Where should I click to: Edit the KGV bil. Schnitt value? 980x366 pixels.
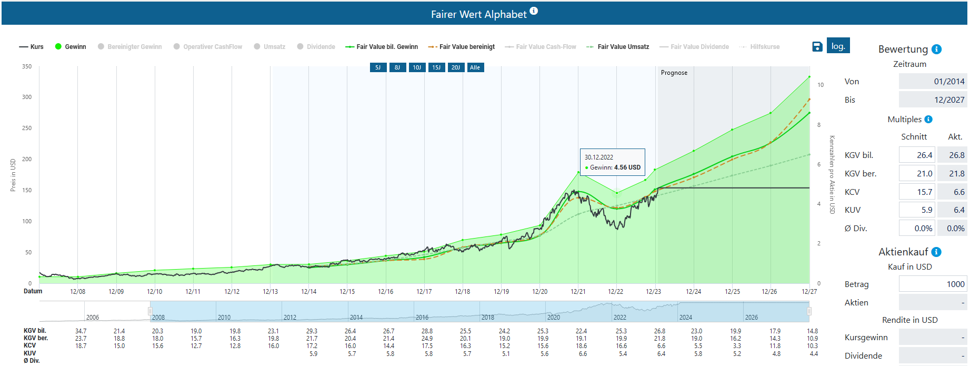pyautogui.click(x=917, y=155)
